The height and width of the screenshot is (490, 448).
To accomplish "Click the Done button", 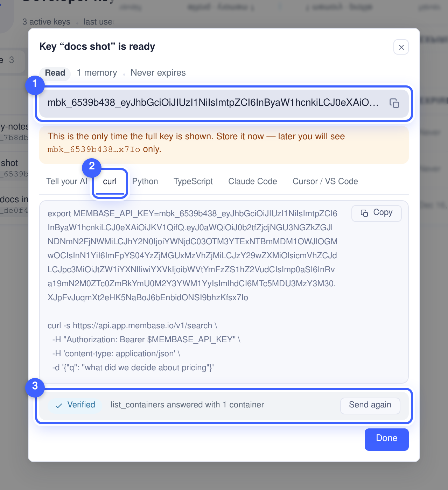I will [386, 439].
